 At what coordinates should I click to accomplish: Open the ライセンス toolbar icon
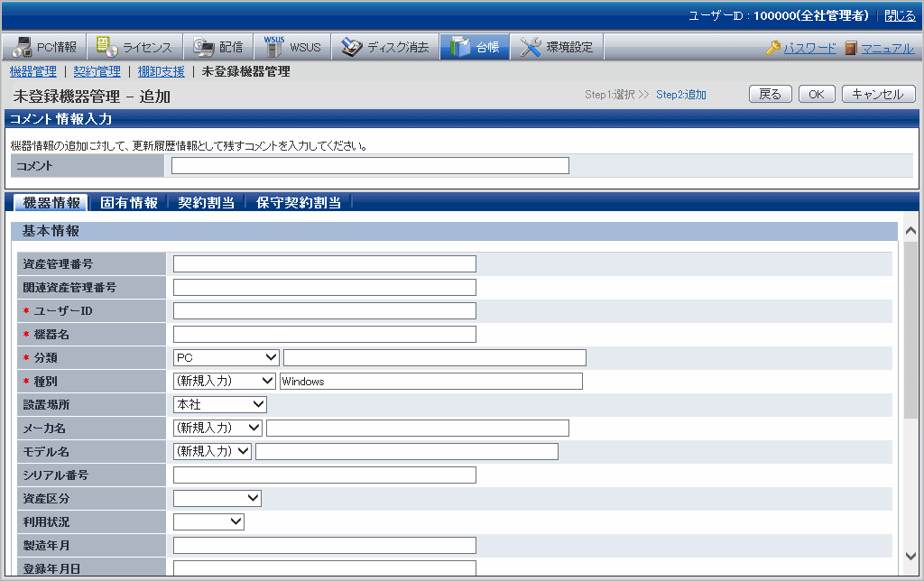tap(106, 47)
